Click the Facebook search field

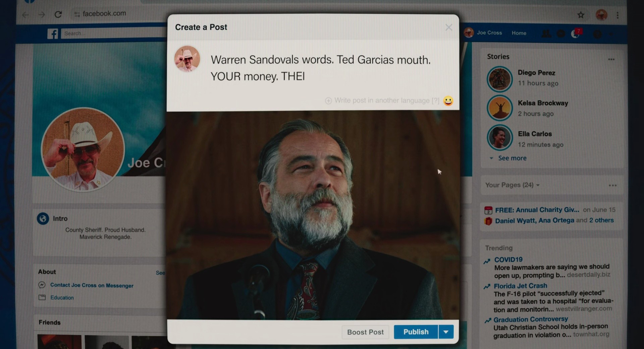tap(114, 33)
